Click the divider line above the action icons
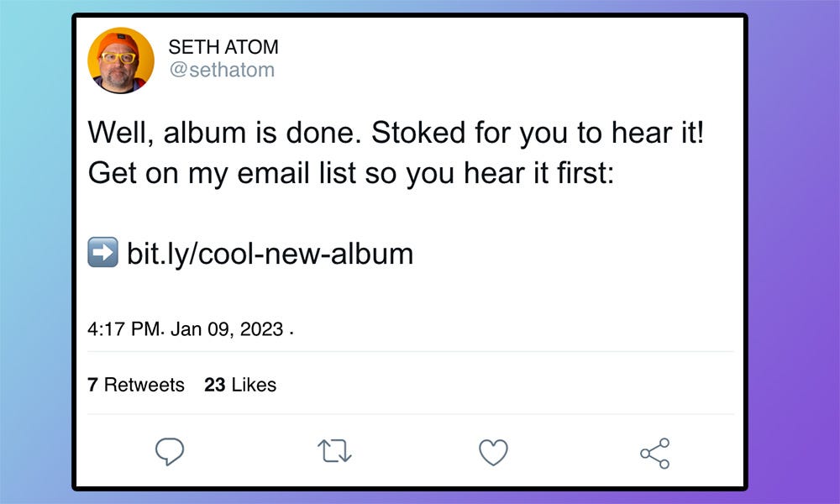The height and width of the screenshot is (504, 840). click(x=410, y=414)
